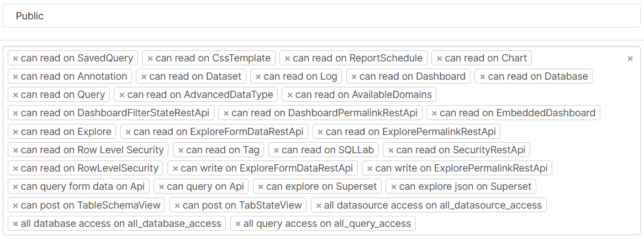Remove the 'can read on SavedQuery' permission tag
Viewport: 644px width, 239px height.
(15, 58)
